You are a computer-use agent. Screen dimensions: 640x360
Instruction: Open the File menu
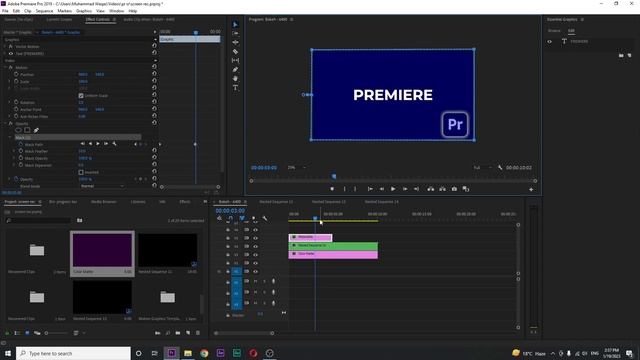coord(5,11)
